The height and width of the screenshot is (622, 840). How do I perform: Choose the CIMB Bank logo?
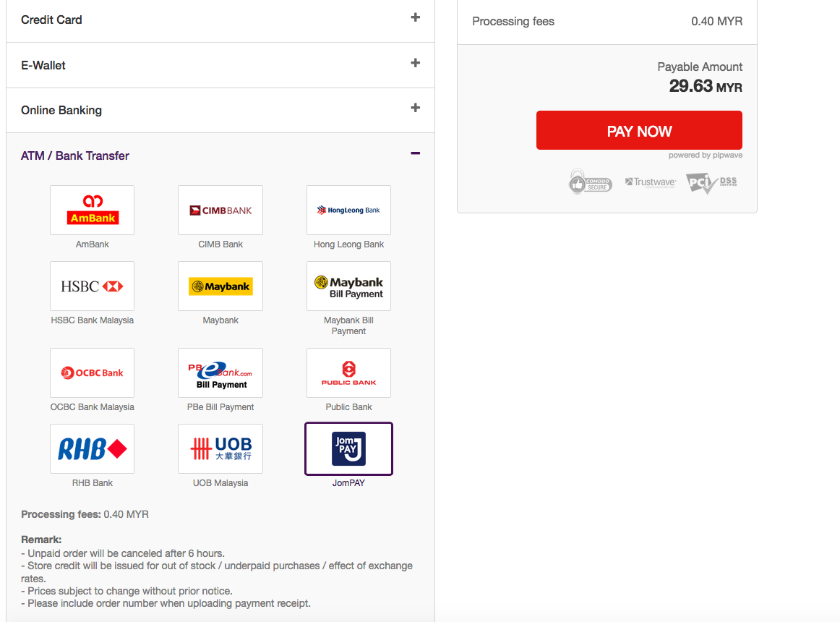click(220, 210)
